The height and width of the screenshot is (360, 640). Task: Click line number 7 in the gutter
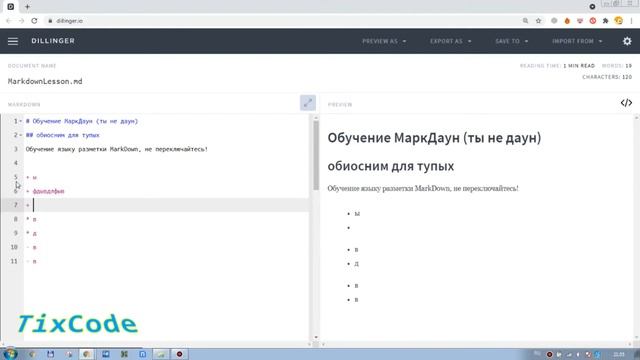pos(16,205)
